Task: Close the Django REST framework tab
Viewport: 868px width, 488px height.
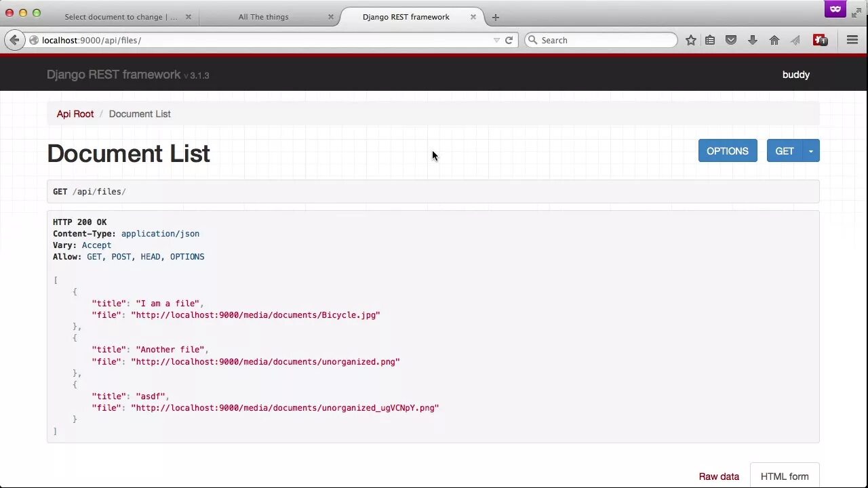Action: point(474,17)
